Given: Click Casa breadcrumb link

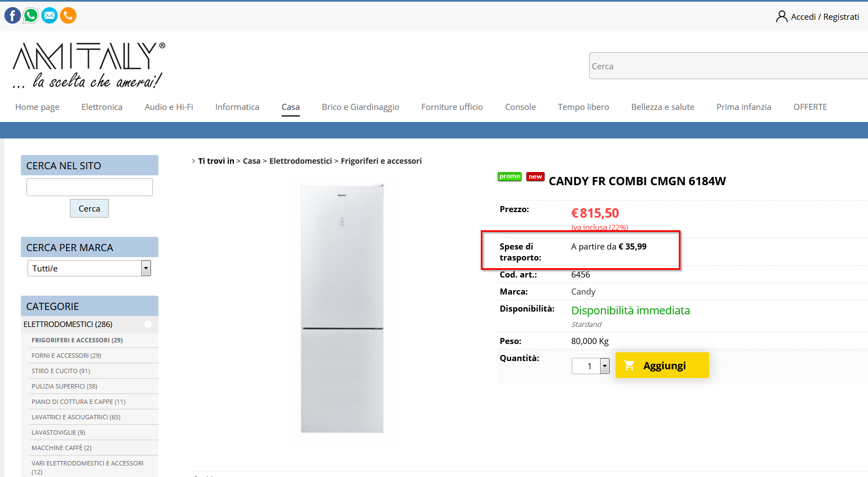Looking at the screenshot, I should tap(251, 161).
